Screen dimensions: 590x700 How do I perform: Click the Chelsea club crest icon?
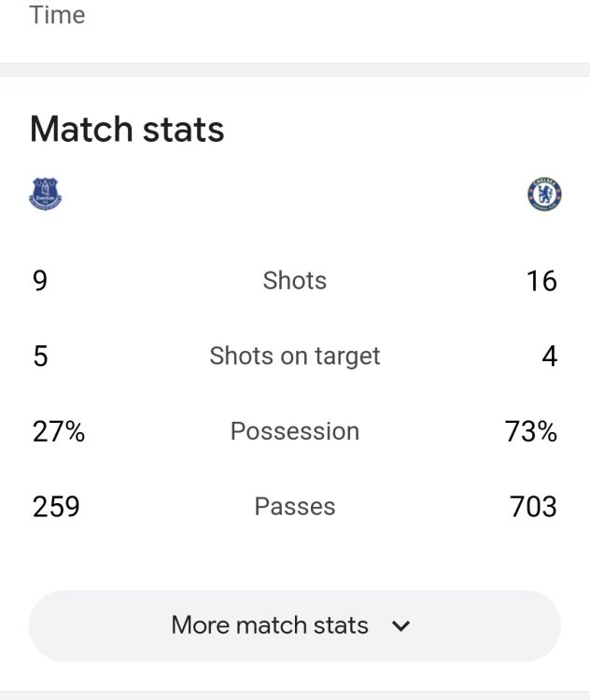pos(544,194)
